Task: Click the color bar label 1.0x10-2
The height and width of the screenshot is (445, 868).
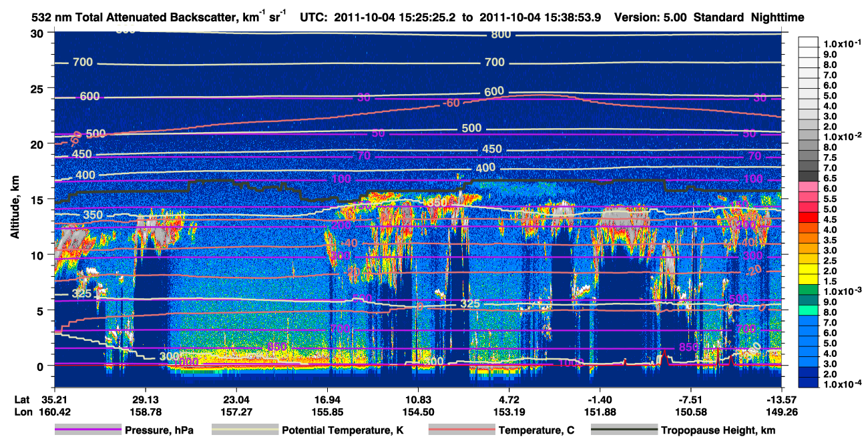Action: (x=843, y=135)
